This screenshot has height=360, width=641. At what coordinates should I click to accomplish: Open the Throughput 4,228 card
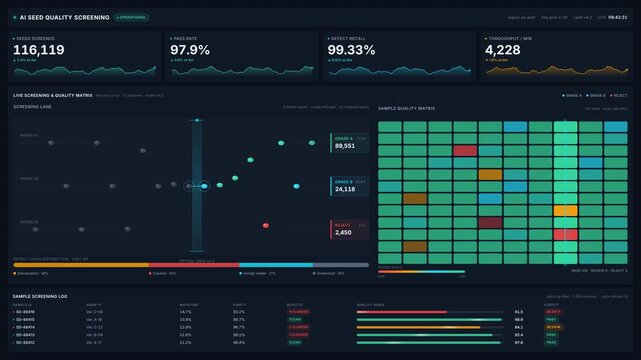coord(557,56)
